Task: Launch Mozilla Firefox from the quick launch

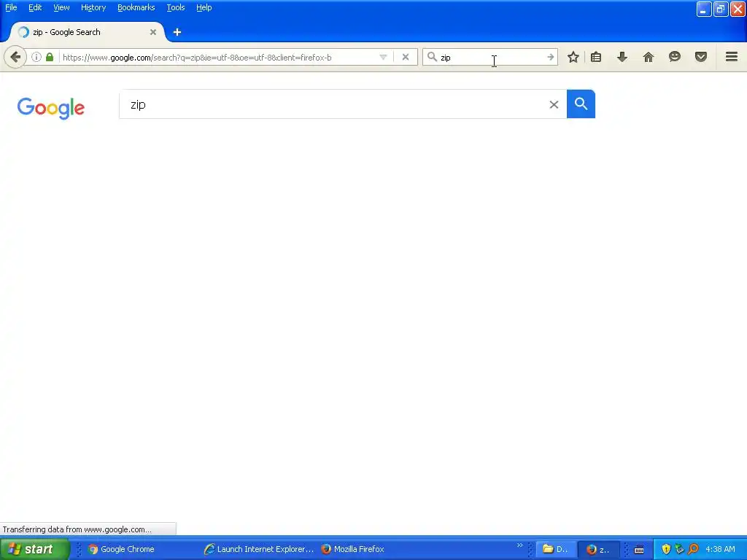Action: (352, 549)
